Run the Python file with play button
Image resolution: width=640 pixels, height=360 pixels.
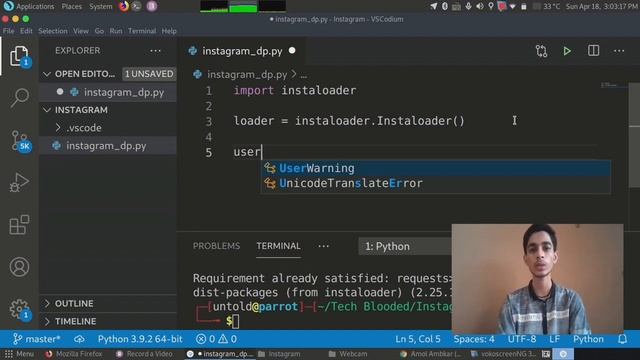(567, 51)
